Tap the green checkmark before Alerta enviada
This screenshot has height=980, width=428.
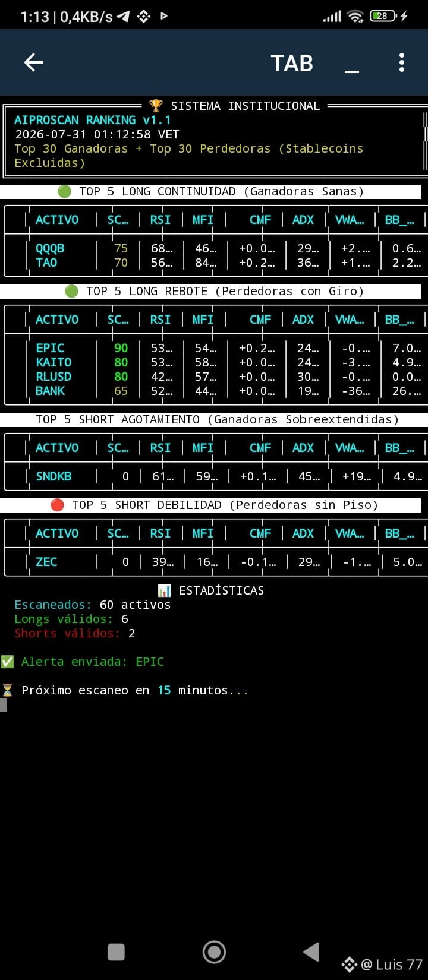(7, 662)
